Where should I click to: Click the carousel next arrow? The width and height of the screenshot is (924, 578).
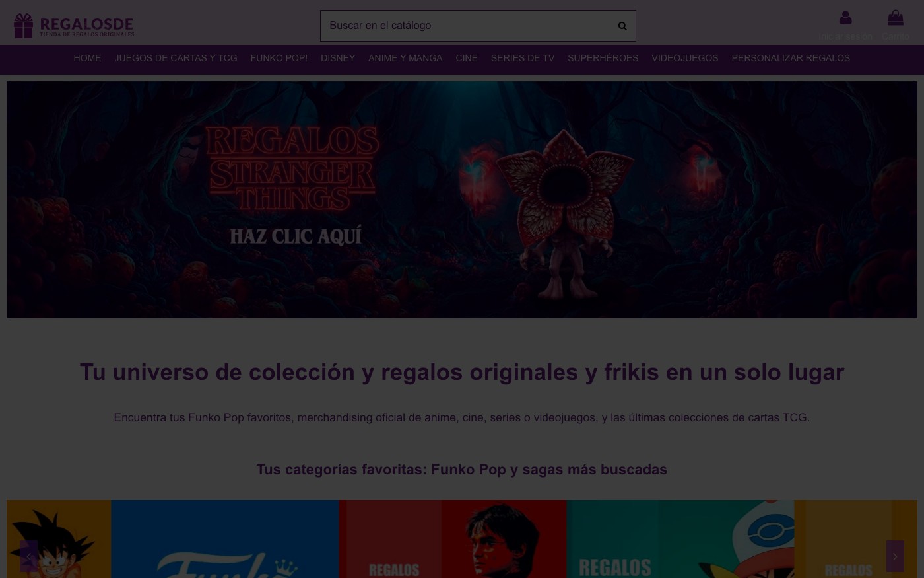click(895, 556)
